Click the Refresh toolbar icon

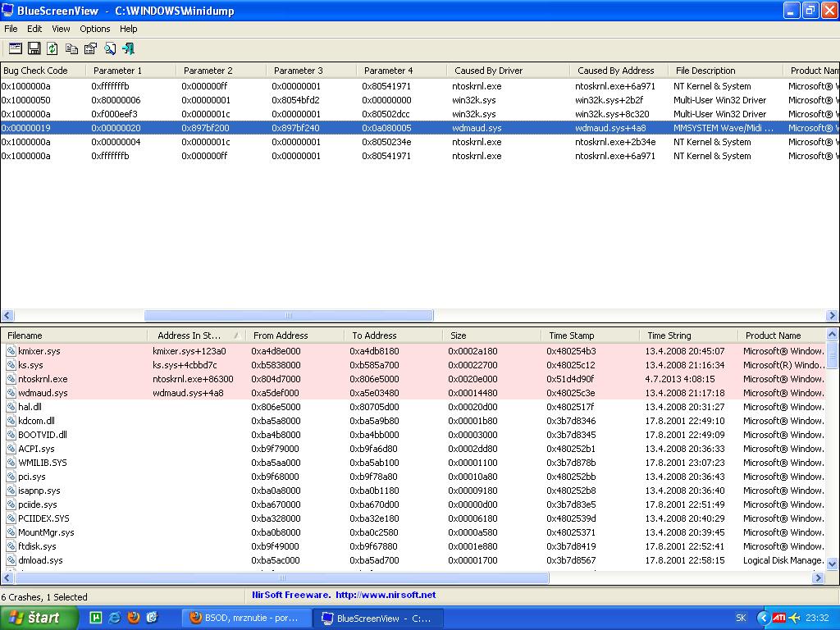[x=52, y=49]
